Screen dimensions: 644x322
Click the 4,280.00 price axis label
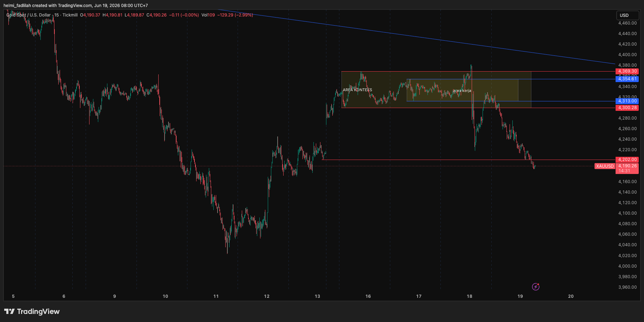(x=627, y=118)
